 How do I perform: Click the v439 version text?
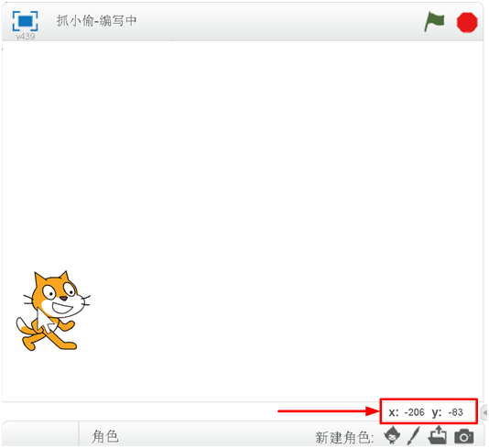click(26, 37)
